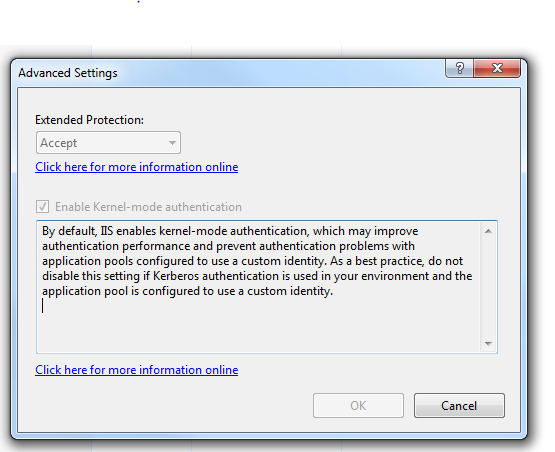
Task: Open the information link below description box
Action: 137,370
